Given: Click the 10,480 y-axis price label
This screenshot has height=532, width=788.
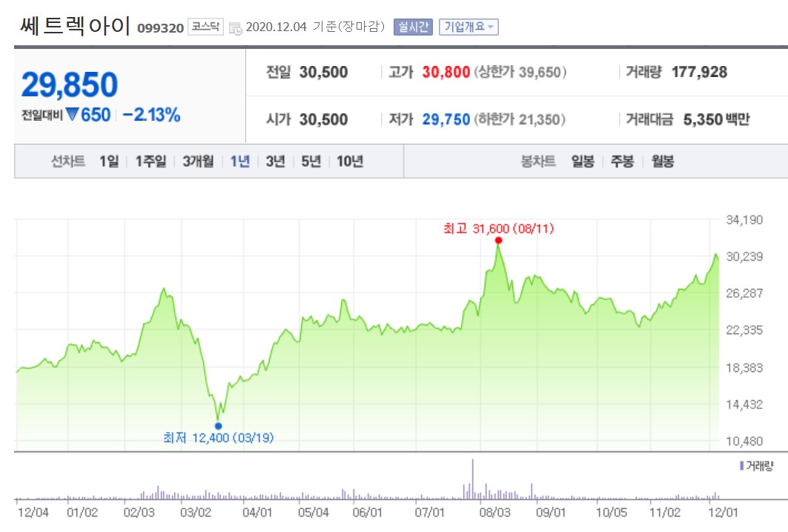Looking at the screenshot, I should coord(744,441).
